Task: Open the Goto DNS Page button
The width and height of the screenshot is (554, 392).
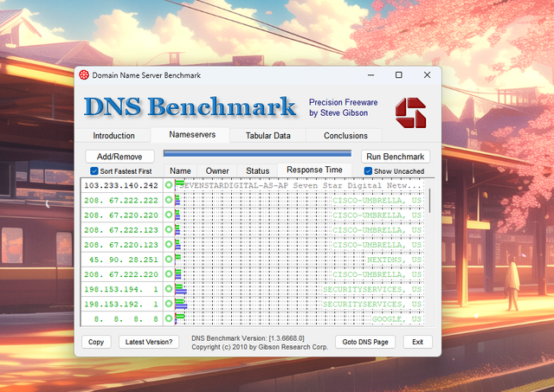Action: point(365,342)
